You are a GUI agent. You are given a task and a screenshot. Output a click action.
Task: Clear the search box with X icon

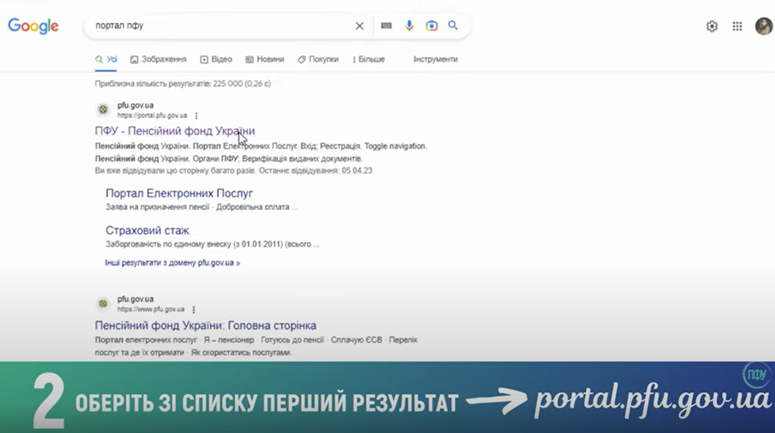click(x=360, y=26)
